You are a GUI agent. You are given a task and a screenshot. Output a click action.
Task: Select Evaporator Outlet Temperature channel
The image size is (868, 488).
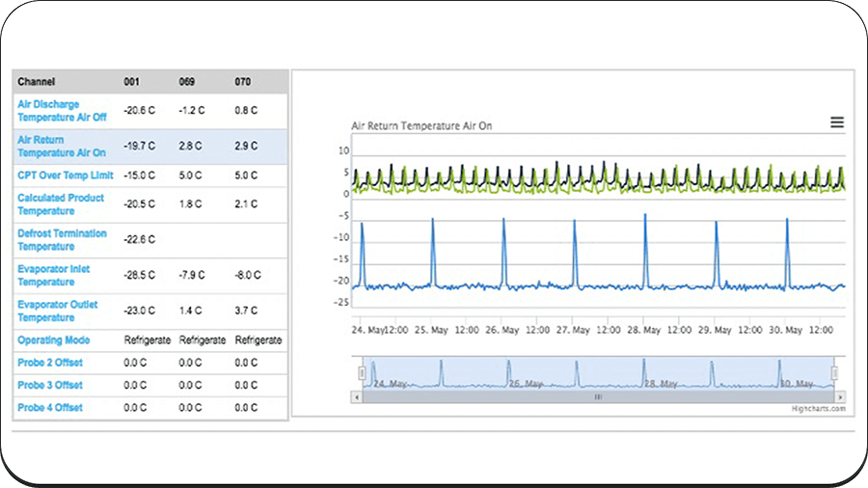59,311
